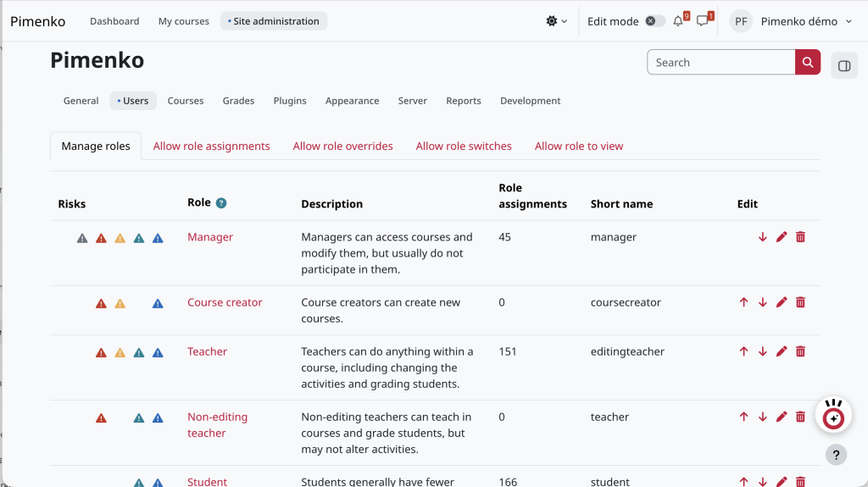This screenshot has width=868, height=487.
Task: Open the Manager role link
Action: click(x=210, y=237)
